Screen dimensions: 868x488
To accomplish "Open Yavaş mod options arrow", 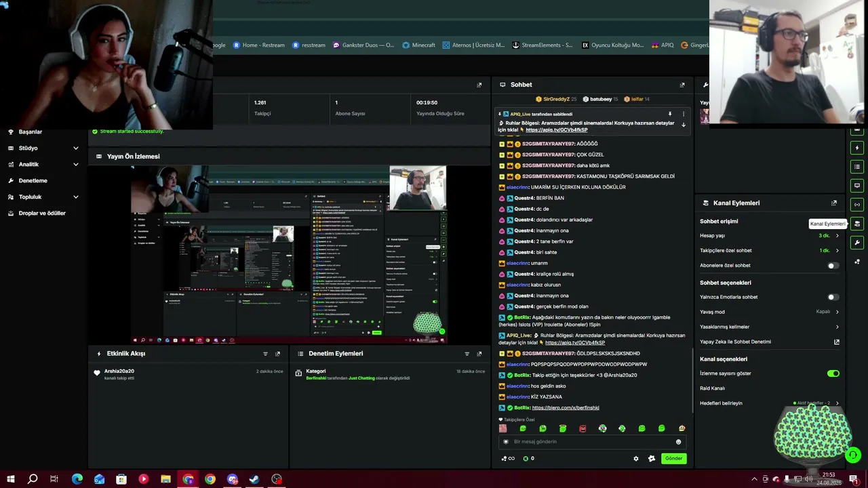I will tap(837, 312).
